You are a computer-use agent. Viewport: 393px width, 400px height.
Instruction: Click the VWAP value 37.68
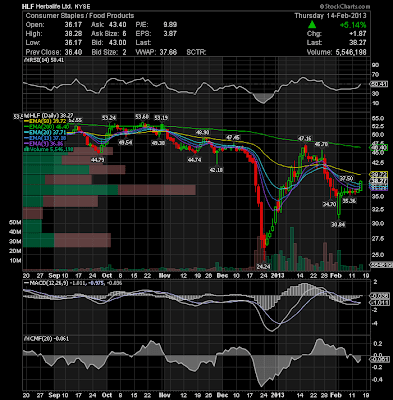(168, 52)
